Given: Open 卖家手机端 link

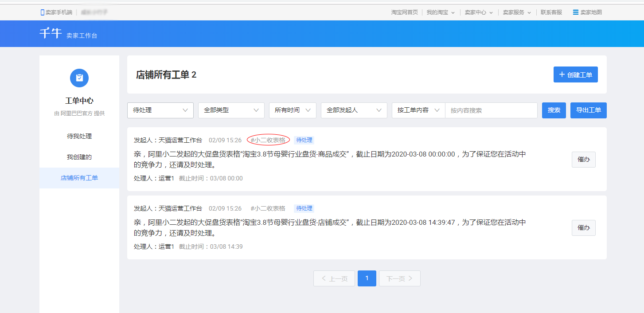Looking at the screenshot, I should [59, 12].
